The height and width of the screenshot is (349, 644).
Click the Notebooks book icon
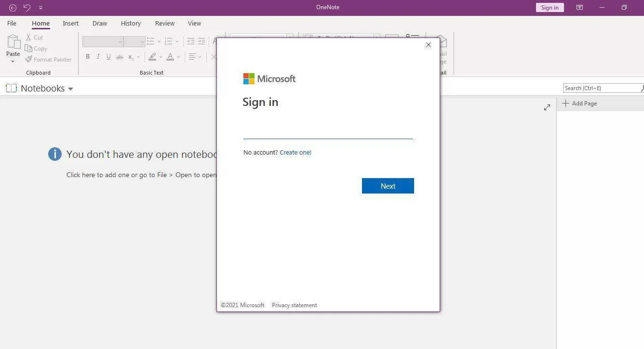point(11,88)
